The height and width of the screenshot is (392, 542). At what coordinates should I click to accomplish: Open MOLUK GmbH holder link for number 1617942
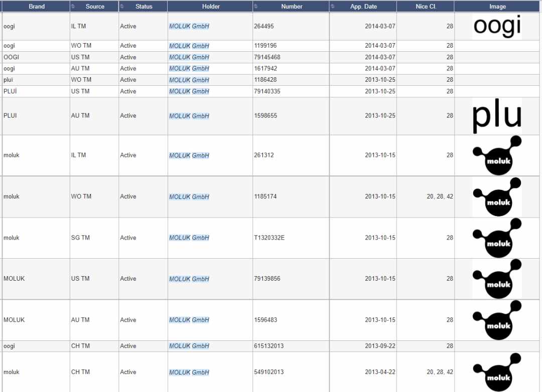coord(189,69)
